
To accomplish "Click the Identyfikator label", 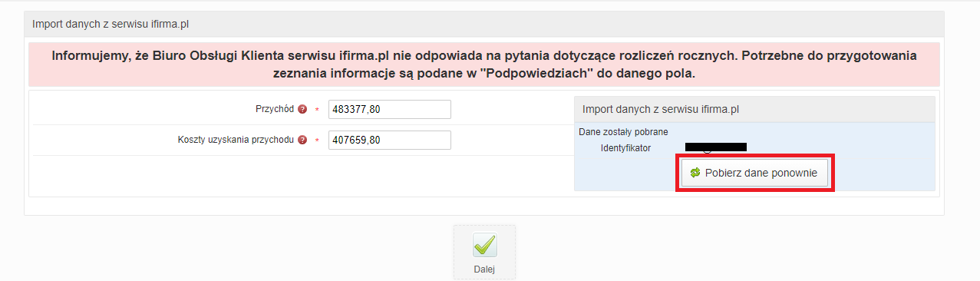I will pos(625,147).
